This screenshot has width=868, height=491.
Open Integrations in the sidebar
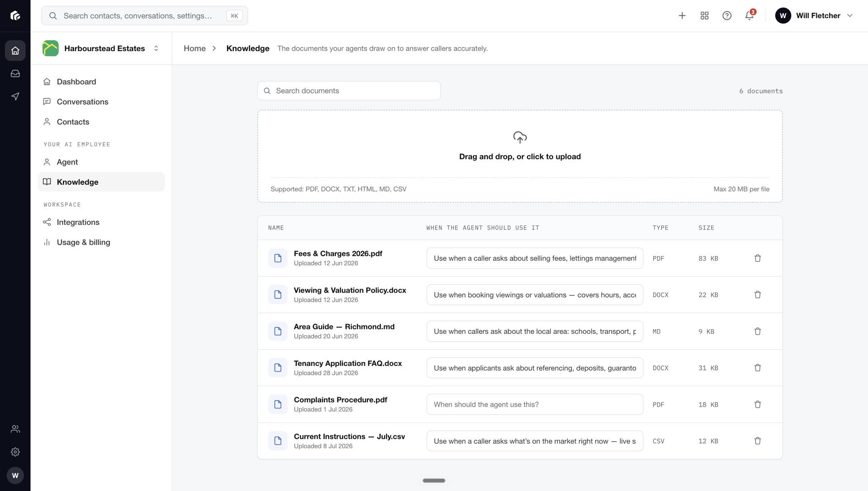coord(101,222)
